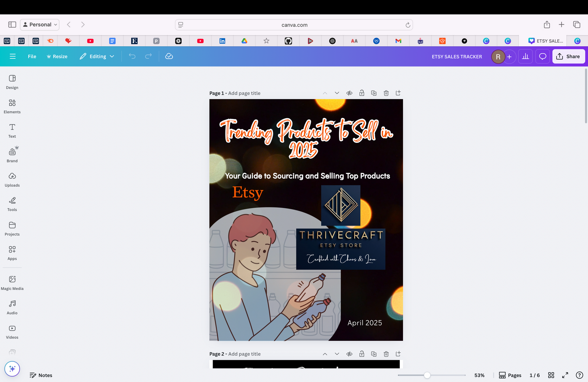Click the Share button
Screen dimensions: 588x382
coord(569,57)
